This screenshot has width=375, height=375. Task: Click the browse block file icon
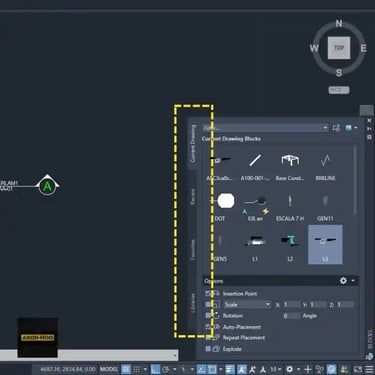[x=336, y=128]
